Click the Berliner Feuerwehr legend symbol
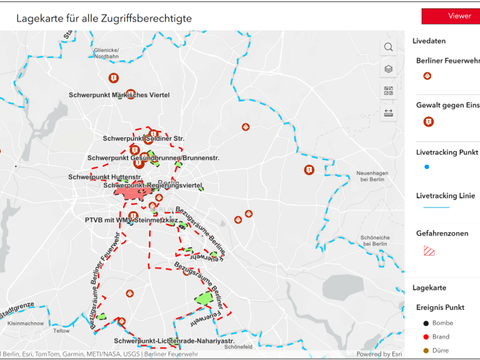Screen dimensions: 480x360 [427, 76]
